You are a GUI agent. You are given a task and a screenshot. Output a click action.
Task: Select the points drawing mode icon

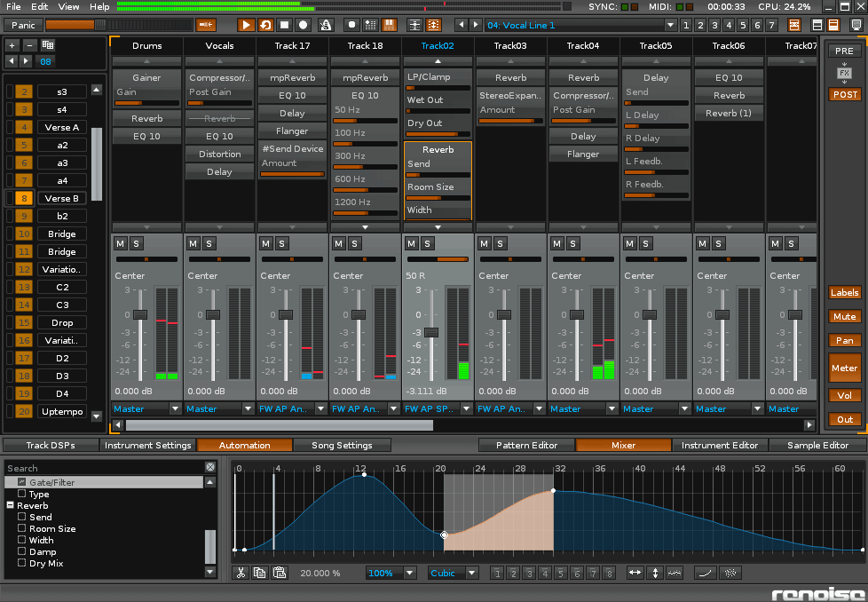tap(730, 573)
